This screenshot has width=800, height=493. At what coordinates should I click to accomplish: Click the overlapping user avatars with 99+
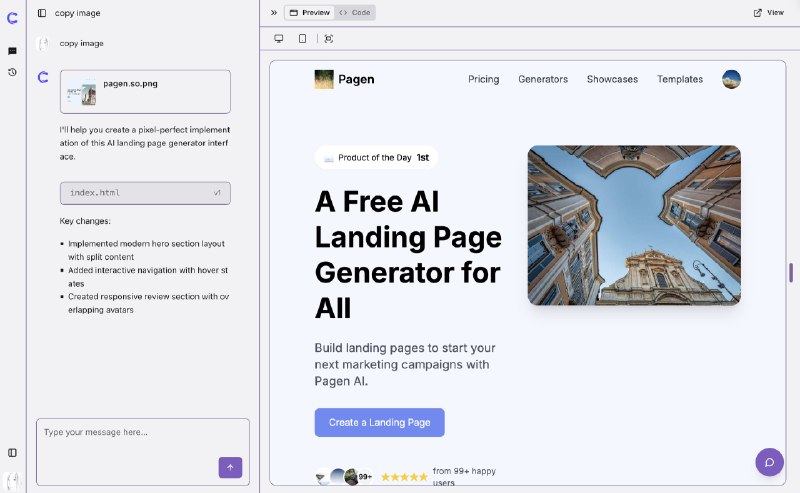[x=343, y=477]
